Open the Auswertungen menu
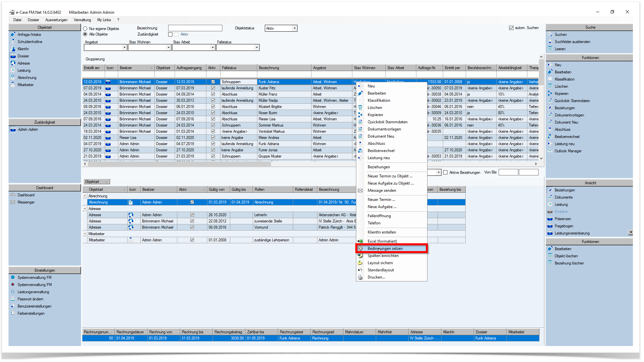The width and height of the screenshot is (644, 362). (56, 20)
